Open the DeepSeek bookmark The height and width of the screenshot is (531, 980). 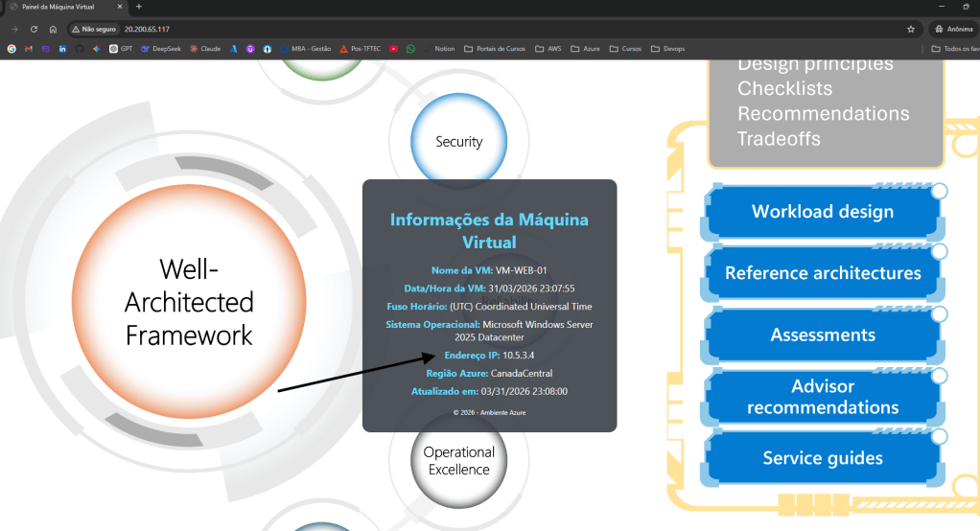160,49
